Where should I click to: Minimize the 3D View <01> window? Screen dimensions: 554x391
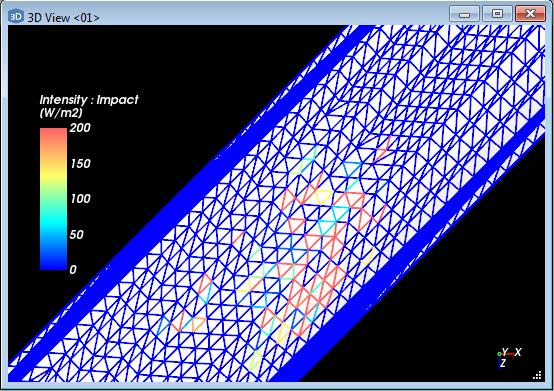[464, 14]
